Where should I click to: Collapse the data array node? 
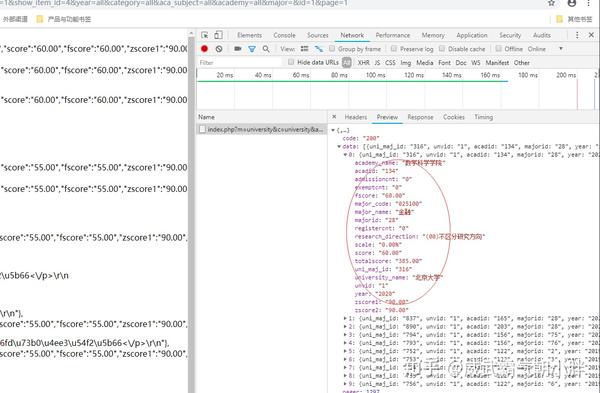339,146
